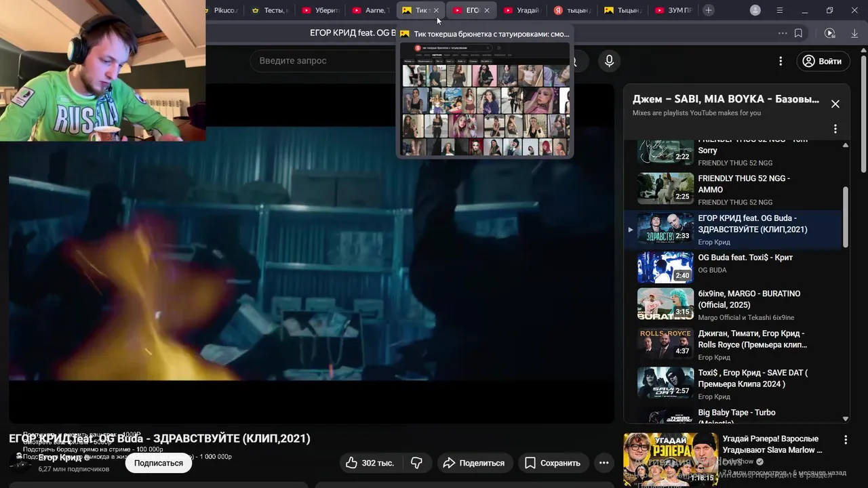Open Угадай Рэпера recommended video thumbnail
The image size is (868, 488).
671,459
